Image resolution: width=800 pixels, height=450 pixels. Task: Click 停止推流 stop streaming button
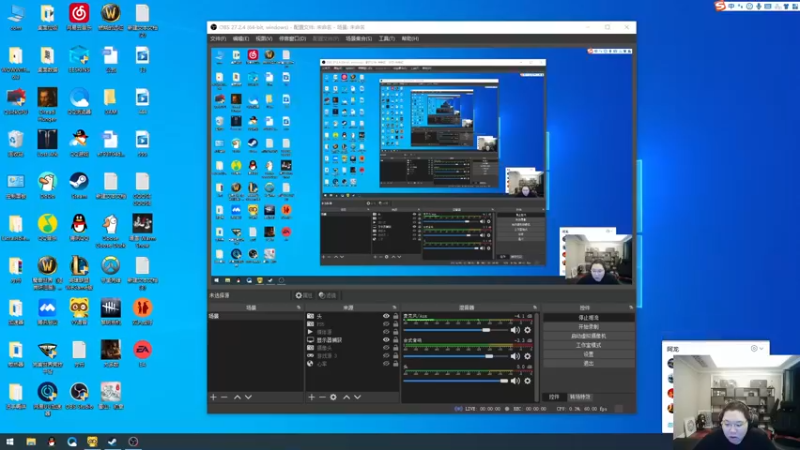point(589,317)
